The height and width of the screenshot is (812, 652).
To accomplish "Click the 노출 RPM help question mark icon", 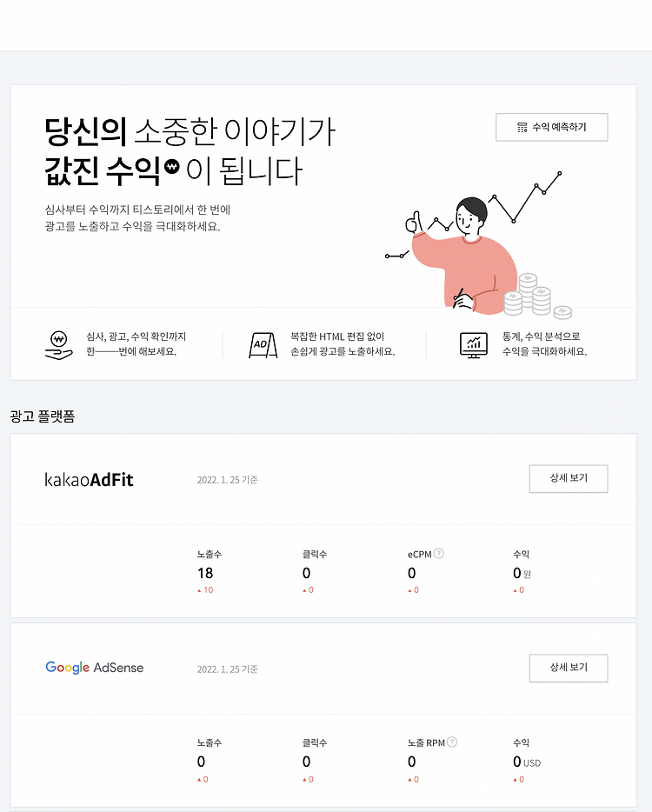I will click(x=451, y=742).
